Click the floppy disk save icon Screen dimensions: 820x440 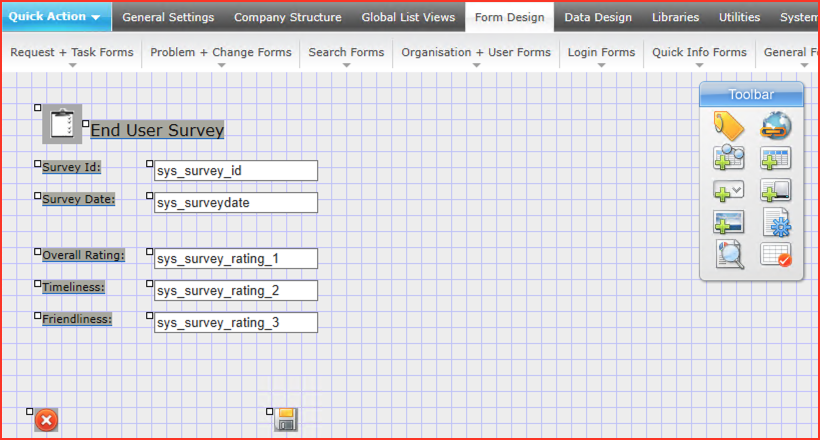click(286, 420)
